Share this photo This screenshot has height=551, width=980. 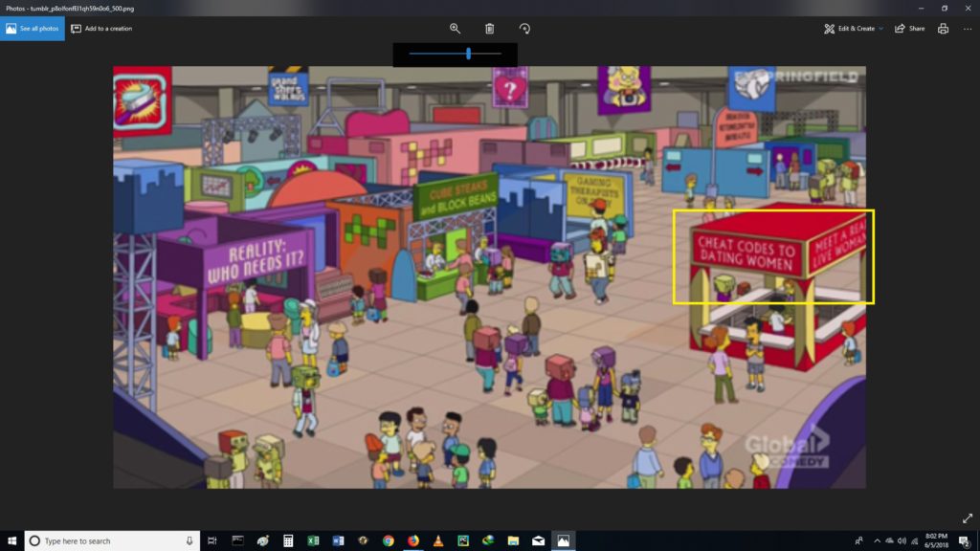pyautogui.click(x=909, y=29)
